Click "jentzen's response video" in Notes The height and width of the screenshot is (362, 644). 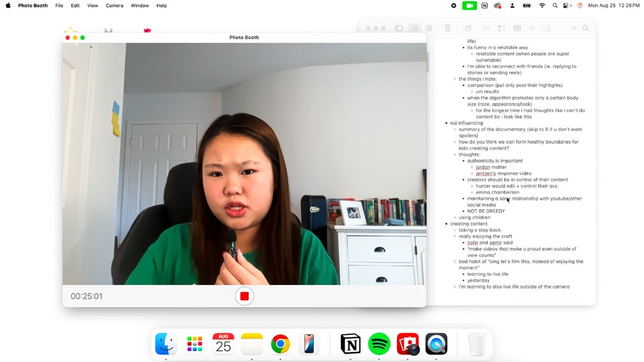click(x=504, y=173)
